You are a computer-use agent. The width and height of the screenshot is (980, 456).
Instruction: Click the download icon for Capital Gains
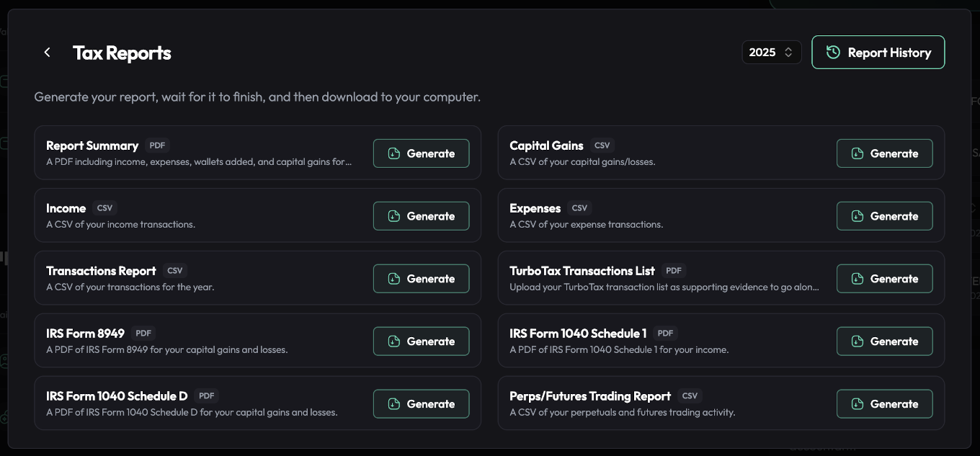click(x=857, y=153)
